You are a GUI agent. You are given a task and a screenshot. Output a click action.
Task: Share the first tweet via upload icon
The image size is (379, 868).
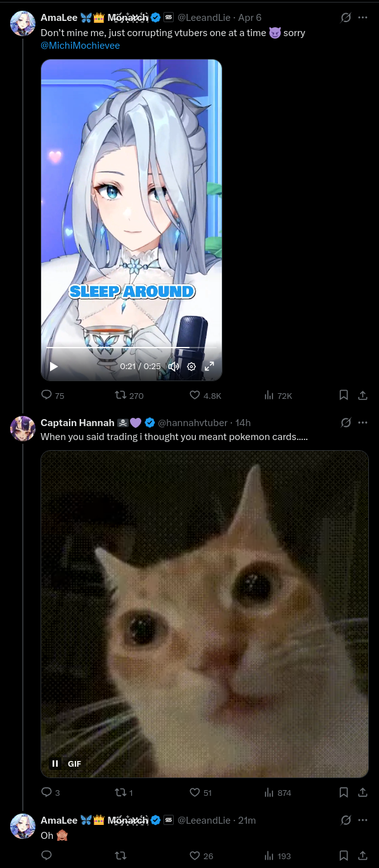363,395
